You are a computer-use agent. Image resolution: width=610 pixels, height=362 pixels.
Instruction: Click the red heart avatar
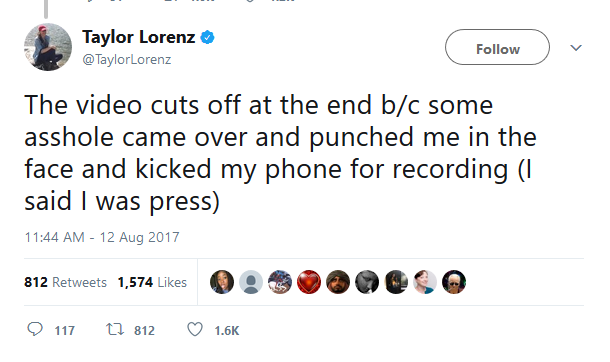point(309,282)
